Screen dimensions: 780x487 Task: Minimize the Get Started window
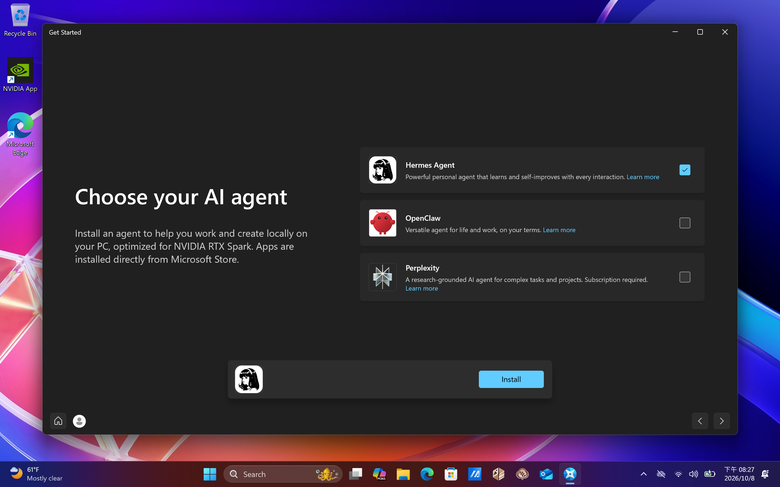click(x=675, y=32)
